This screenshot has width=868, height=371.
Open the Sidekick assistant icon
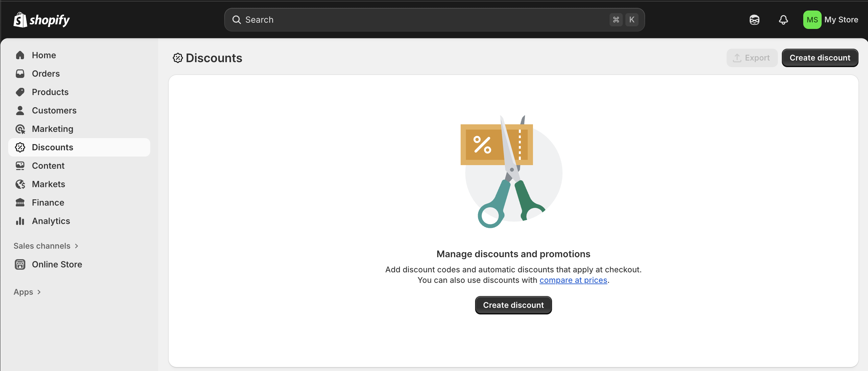755,19
